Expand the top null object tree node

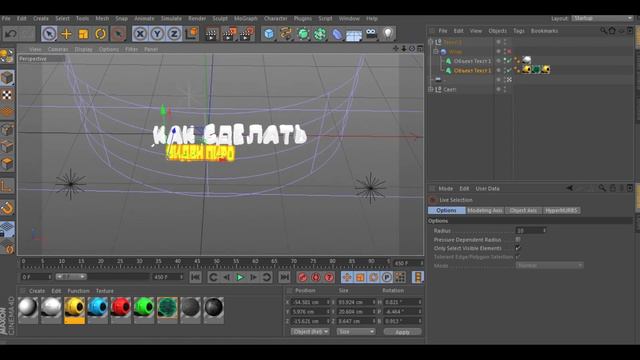[431, 42]
